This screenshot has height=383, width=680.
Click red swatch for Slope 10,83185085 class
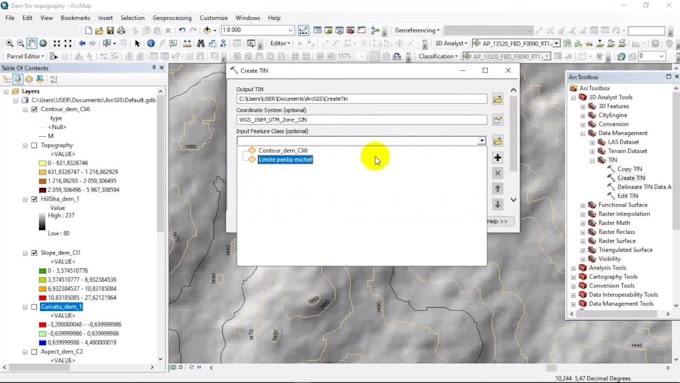42,298
